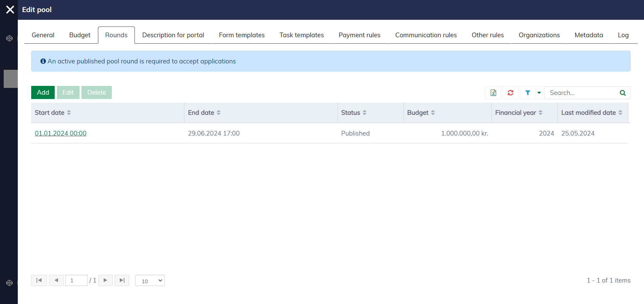This screenshot has height=304, width=644.
Task: Close the Edit pool dialog
Action: [x=10, y=10]
